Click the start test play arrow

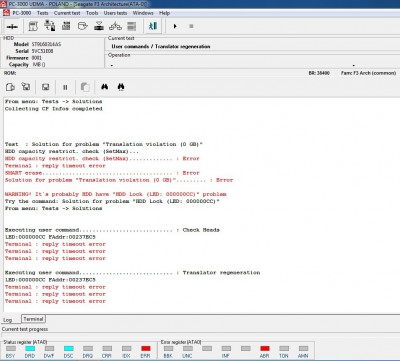click(x=175, y=26)
